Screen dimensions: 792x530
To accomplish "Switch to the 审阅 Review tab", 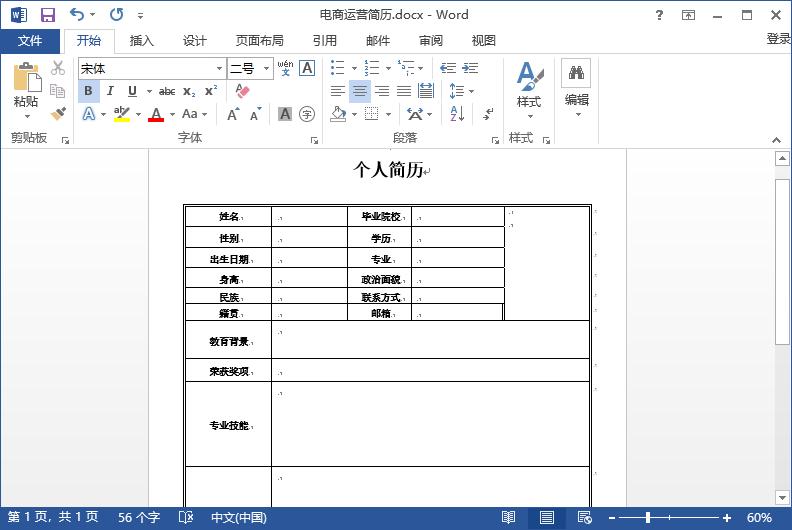I will coord(431,41).
